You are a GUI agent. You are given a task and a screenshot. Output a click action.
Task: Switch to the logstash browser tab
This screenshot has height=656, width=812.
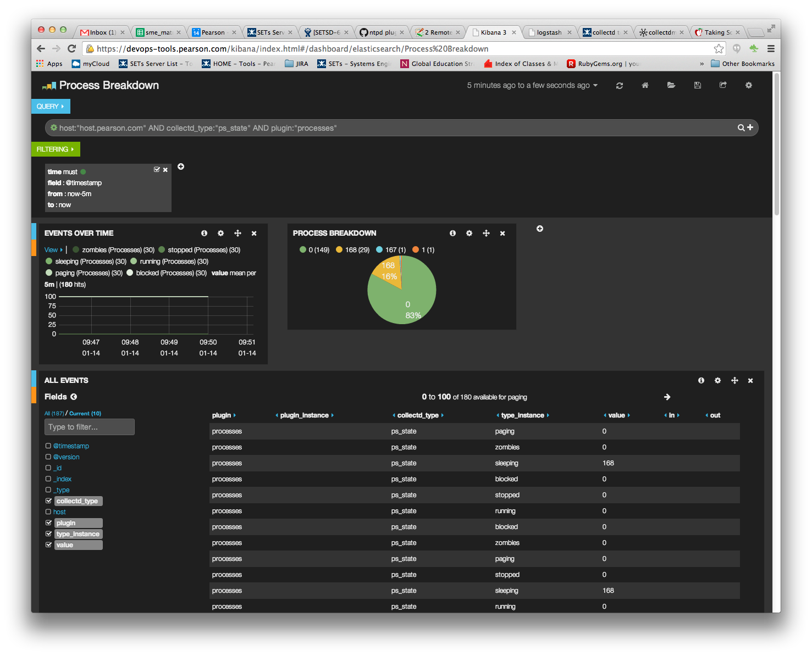549,32
